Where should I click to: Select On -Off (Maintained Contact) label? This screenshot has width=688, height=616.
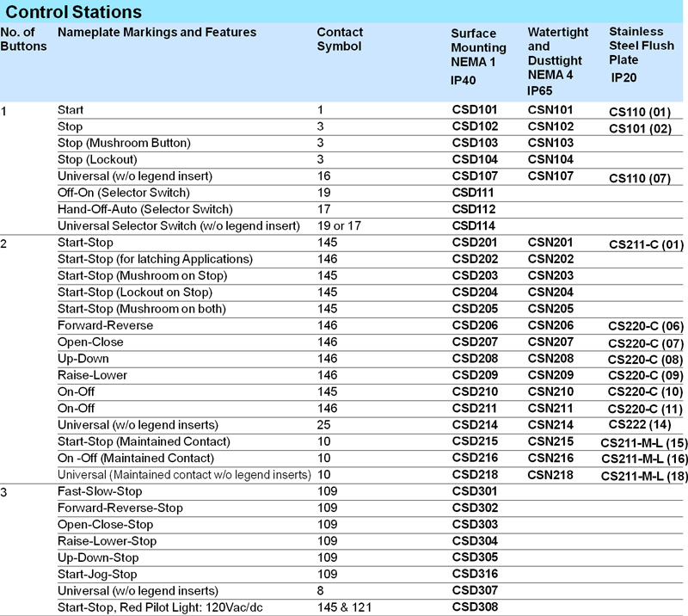(x=136, y=459)
